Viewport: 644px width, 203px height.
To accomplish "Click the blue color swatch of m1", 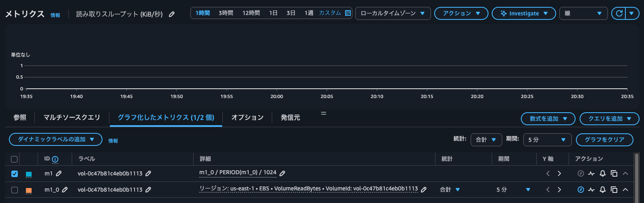I will tap(29, 174).
